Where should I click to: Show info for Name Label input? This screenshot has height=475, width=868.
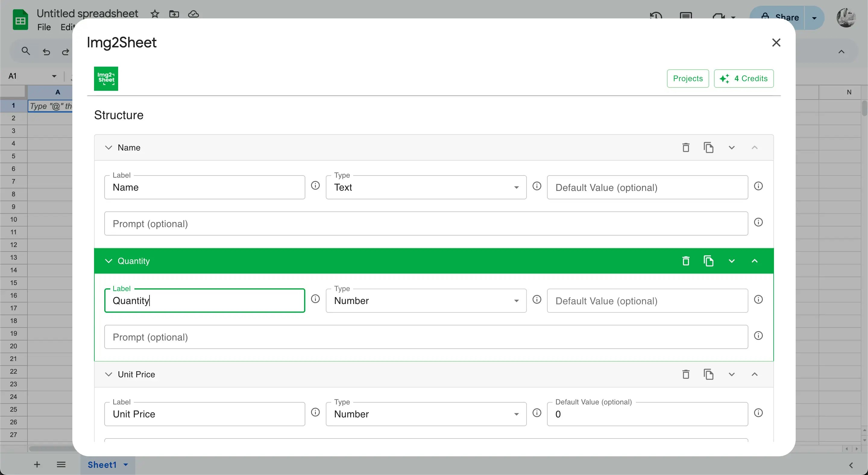pos(315,185)
